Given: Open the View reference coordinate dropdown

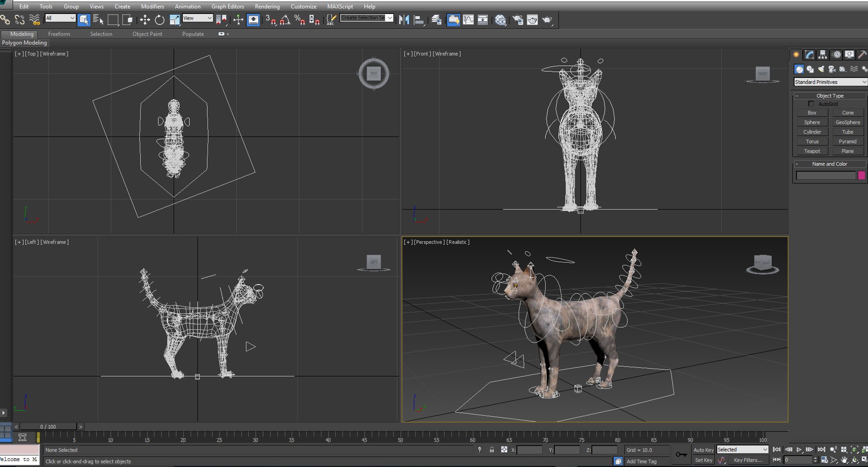Looking at the screenshot, I should click(x=197, y=18).
